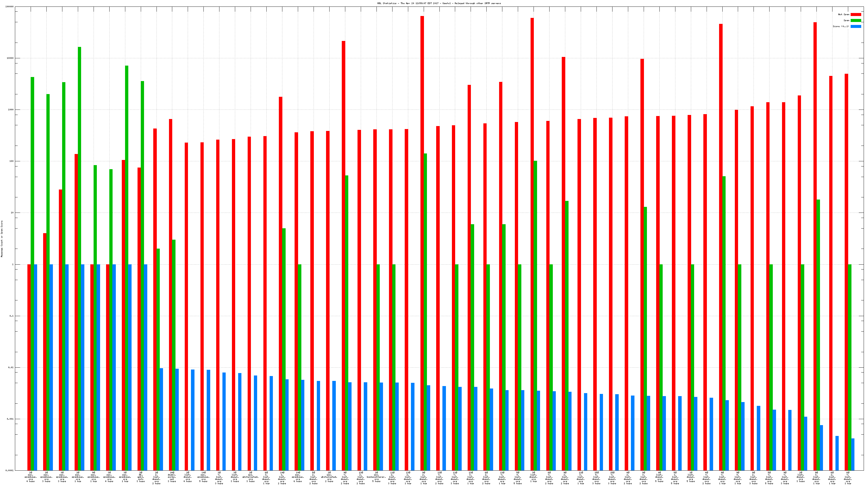The image size is (868, 488).
Task: Click the 0.0001 y-axis tick label
Action: click(x=10, y=470)
